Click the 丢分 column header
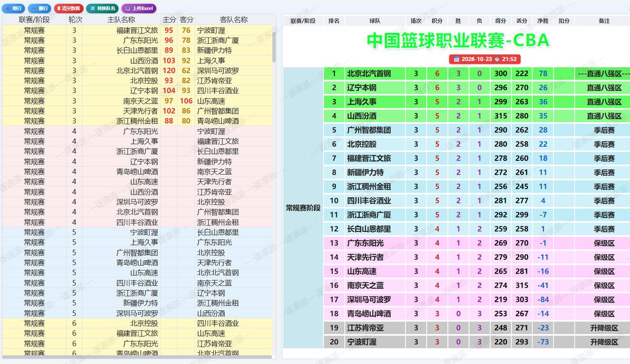The image size is (630, 364). pos(522,21)
